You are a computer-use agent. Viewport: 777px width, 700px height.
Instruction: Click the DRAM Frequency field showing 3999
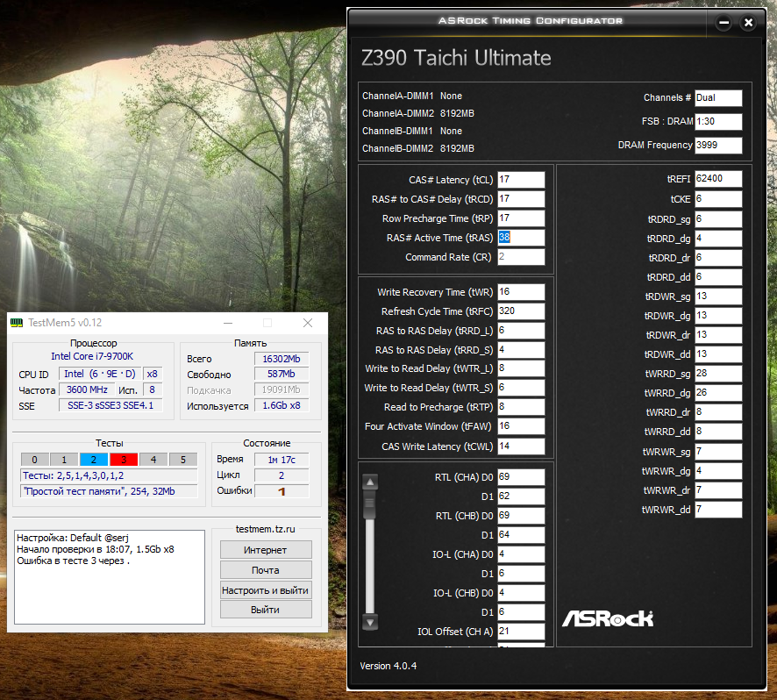tap(718, 146)
